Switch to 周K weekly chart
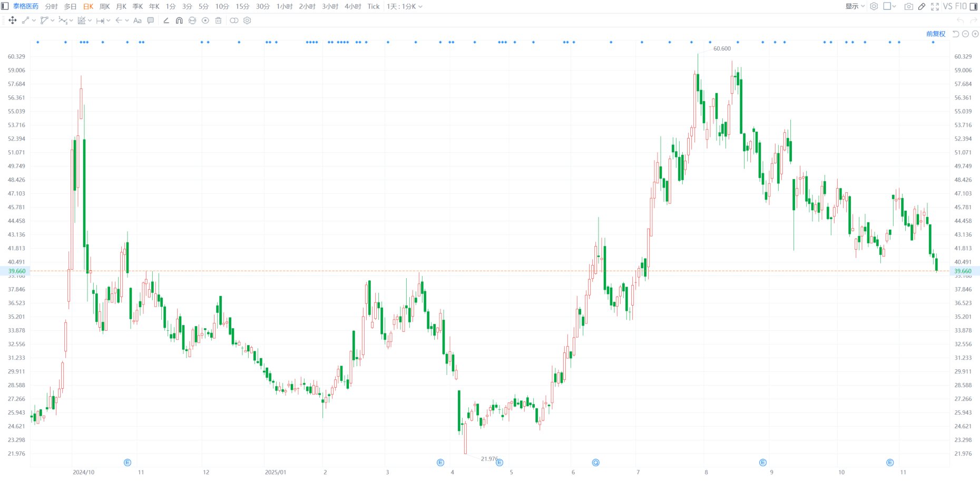The height and width of the screenshot is (482, 980). pyautogui.click(x=105, y=6)
